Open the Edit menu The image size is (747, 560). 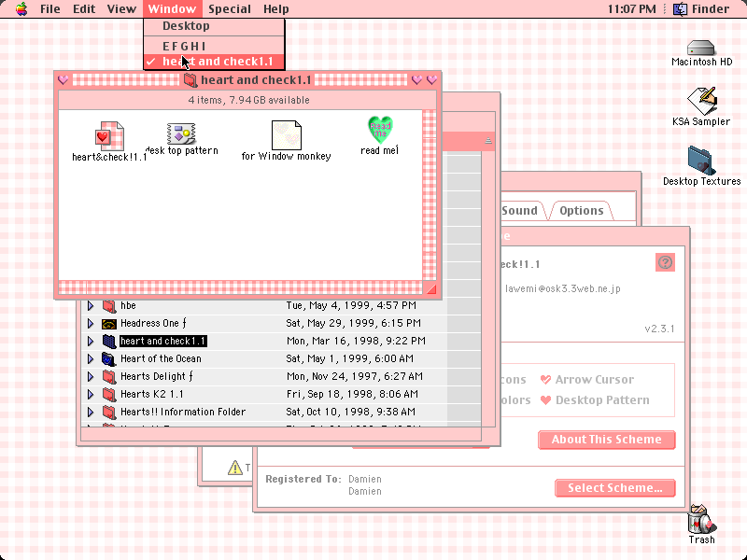coord(84,9)
